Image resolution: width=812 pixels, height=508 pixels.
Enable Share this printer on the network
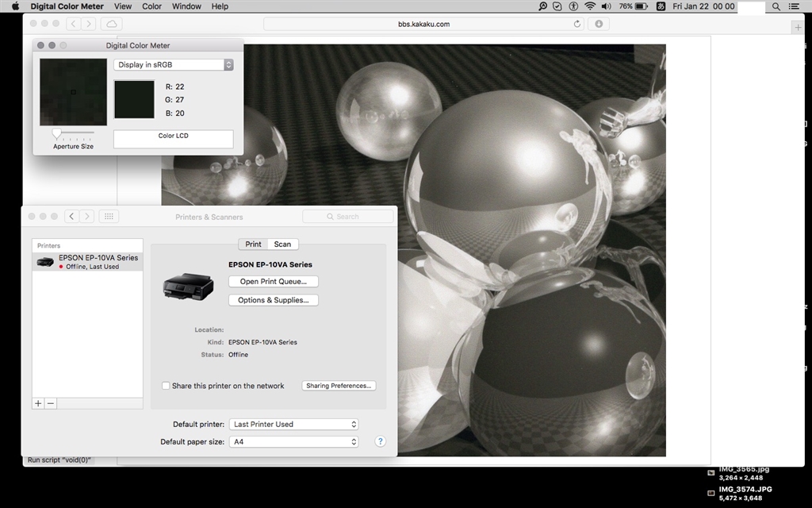pos(166,386)
